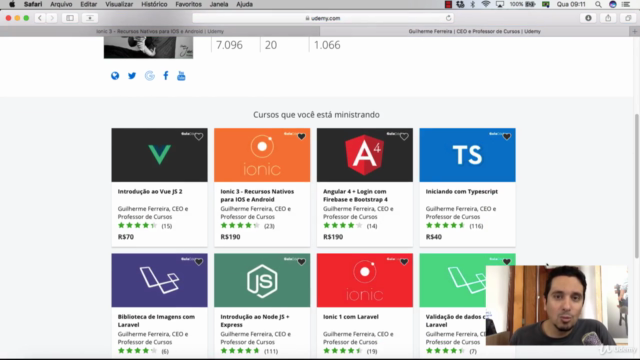This screenshot has height=360, width=640.
Task: Click the R$70 price on Vue course
Action: [x=126, y=237]
